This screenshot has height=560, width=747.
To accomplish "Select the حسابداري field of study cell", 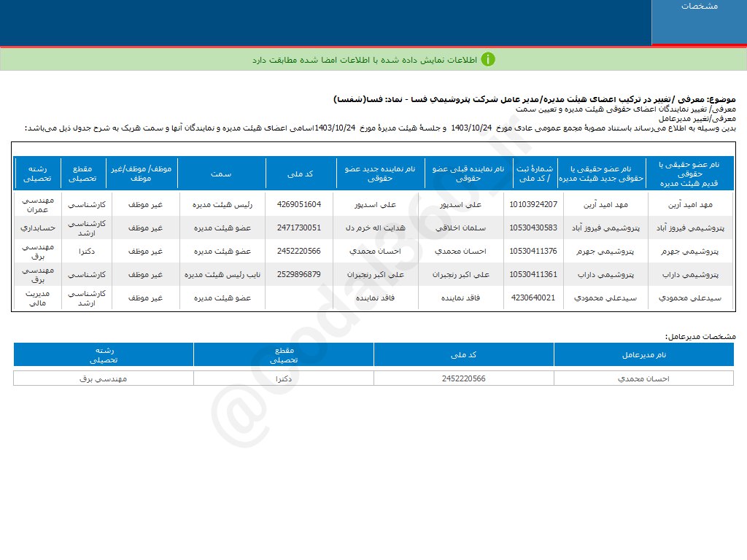I will pyautogui.click(x=36, y=227).
